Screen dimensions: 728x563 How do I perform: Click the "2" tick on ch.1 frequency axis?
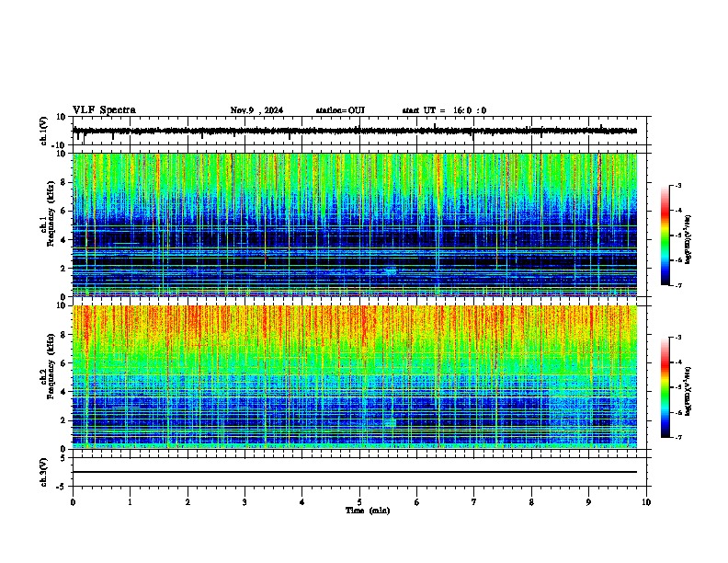(x=64, y=268)
